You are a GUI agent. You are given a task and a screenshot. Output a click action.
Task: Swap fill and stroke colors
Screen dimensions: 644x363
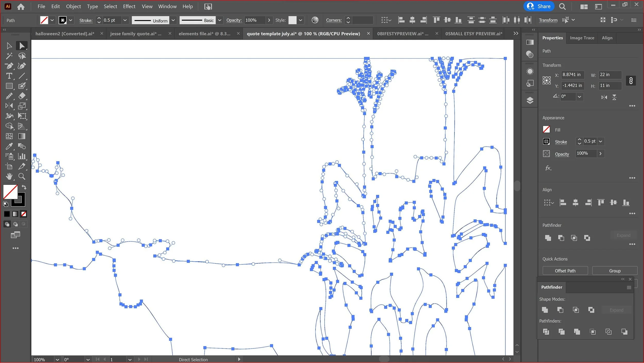tap(24, 187)
